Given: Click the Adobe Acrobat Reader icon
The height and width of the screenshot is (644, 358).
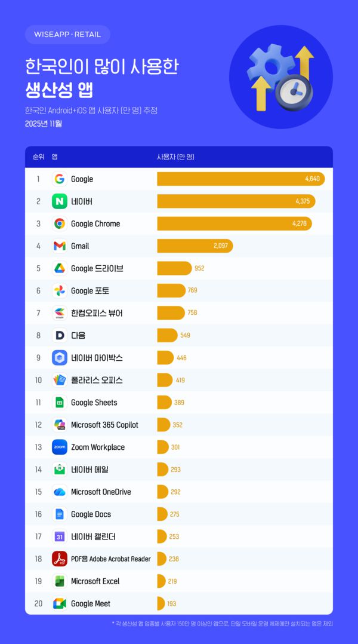Looking at the screenshot, I should pyautogui.click(x=59, y=559).
